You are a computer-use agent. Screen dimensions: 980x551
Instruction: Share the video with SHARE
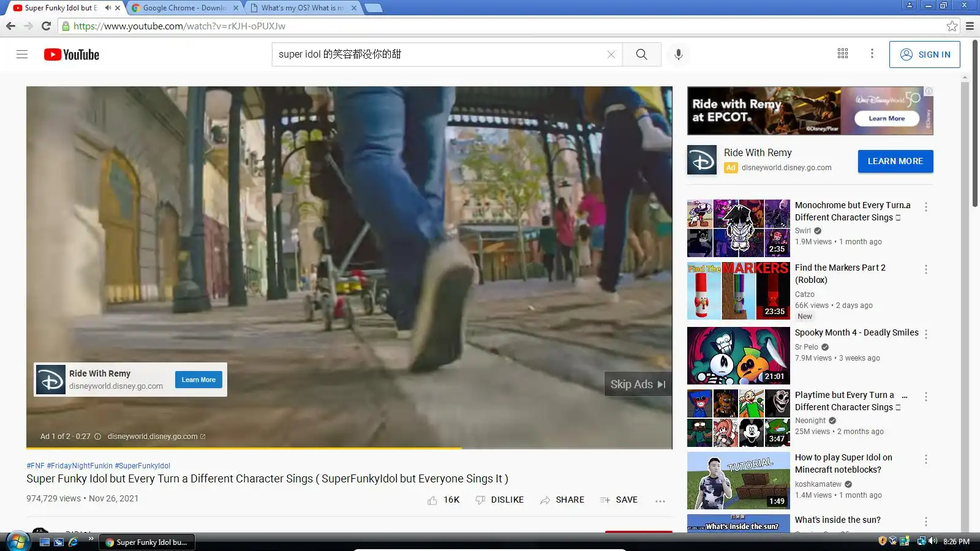tap(562, 500)
